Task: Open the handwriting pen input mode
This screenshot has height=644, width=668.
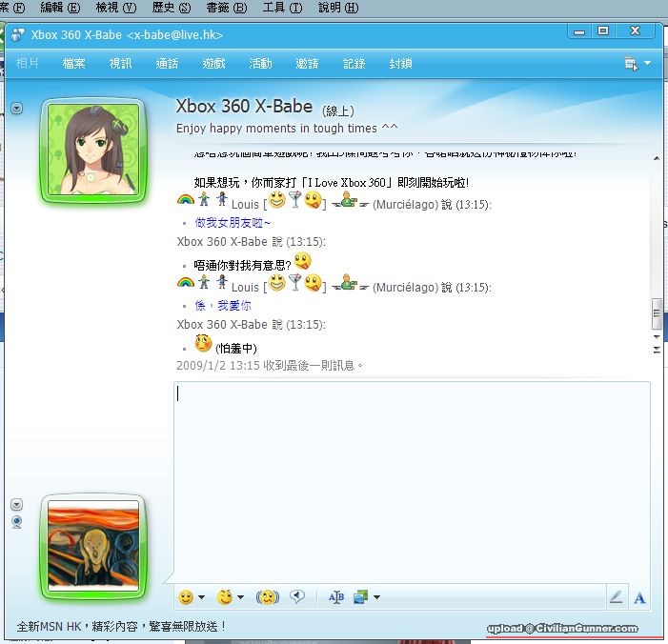Action: [x=616, y=597]
